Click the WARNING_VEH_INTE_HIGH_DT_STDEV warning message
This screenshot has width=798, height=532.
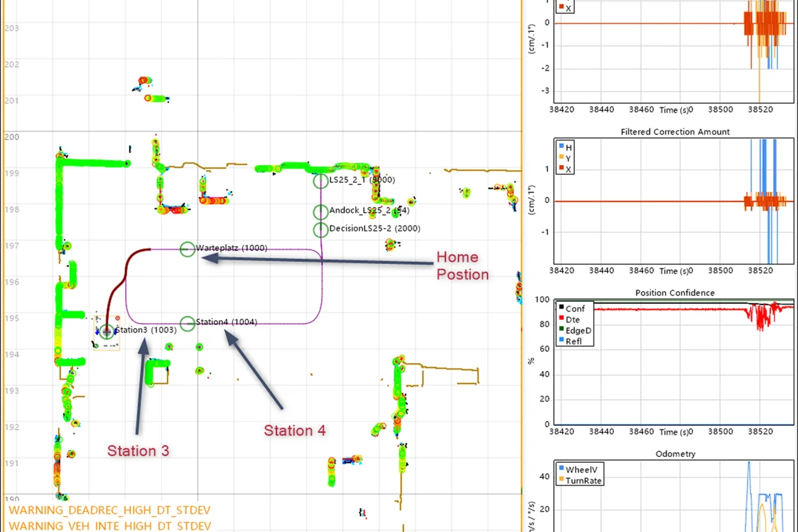coord(110,525)
